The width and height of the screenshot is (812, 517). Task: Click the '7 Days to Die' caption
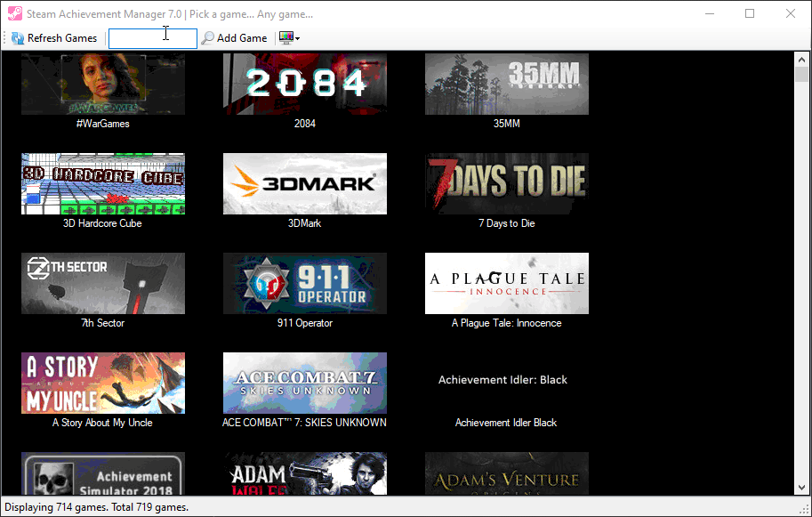[x=506, y=223]
